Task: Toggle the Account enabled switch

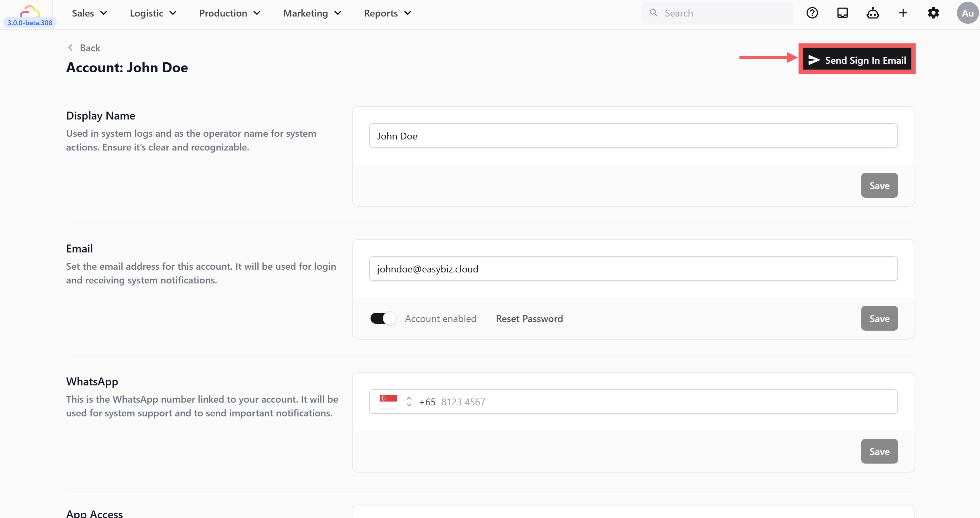Action: [x=383, y=318]
